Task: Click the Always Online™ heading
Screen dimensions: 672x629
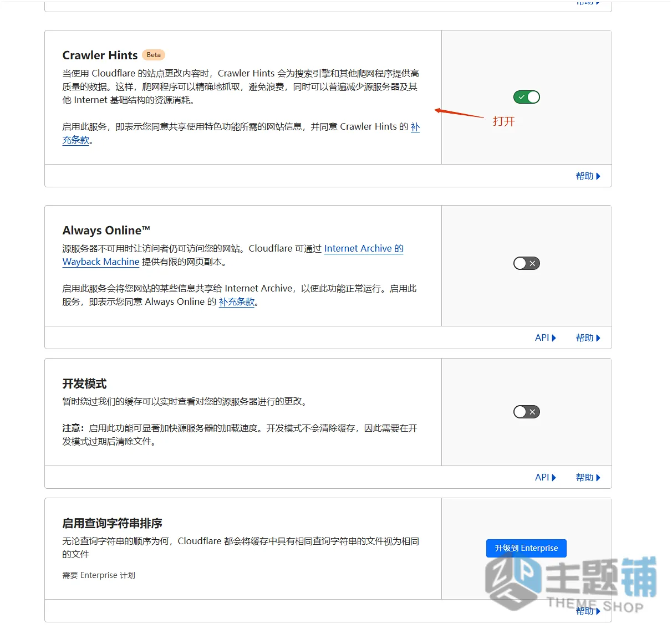Action: [x=106, y=231]
